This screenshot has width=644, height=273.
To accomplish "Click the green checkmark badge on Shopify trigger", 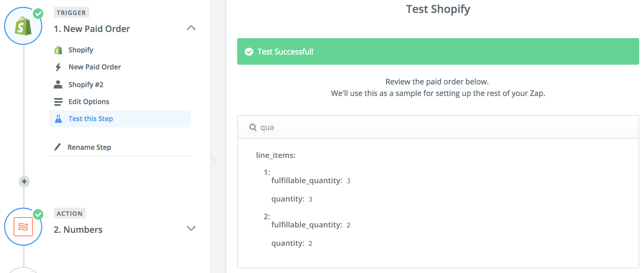I will coord(38,14).
